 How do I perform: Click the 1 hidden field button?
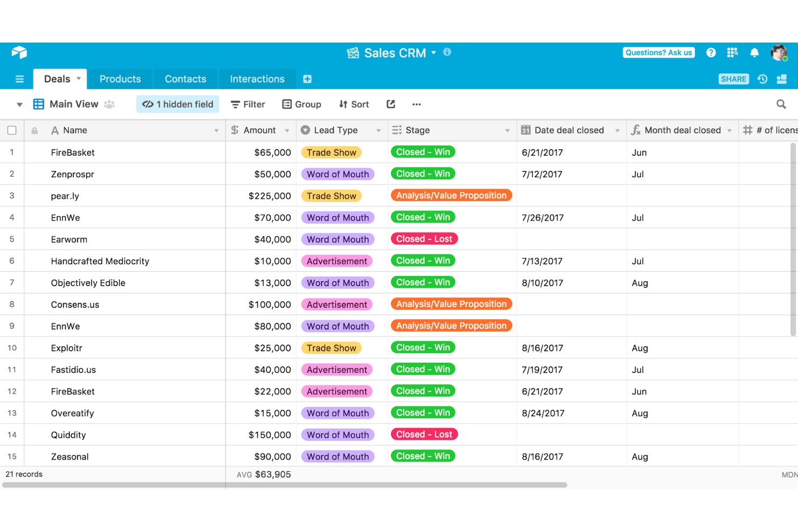point(178,104)
